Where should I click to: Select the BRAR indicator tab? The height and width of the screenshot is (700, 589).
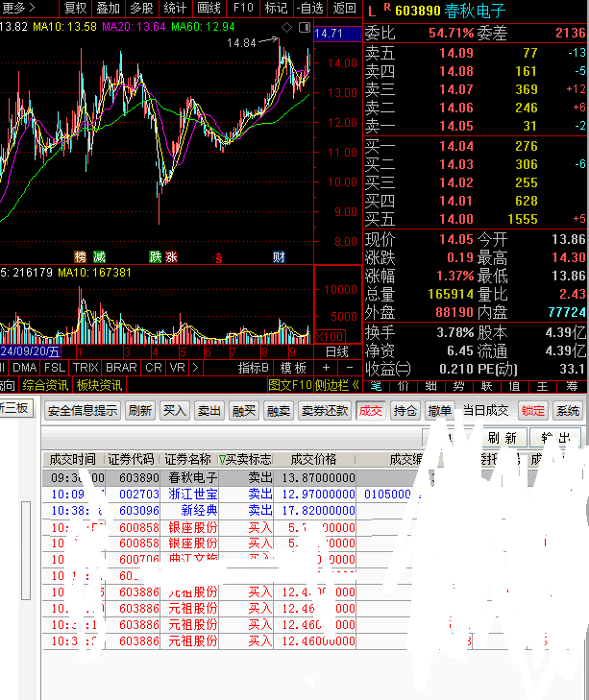tap(121, 368)
